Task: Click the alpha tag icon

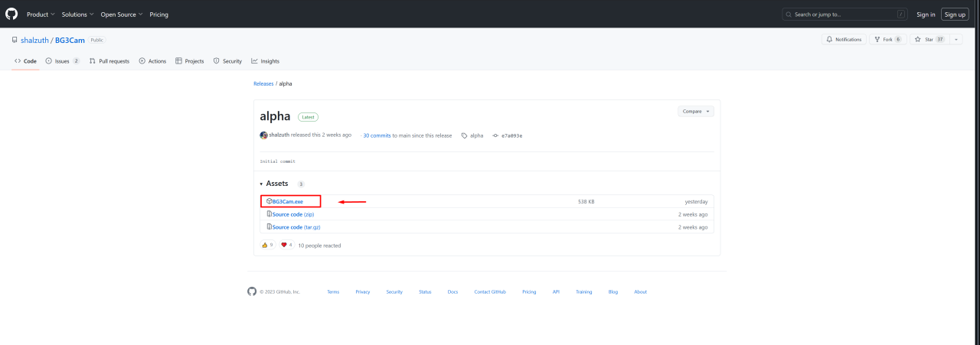Action: click(464, 135)
